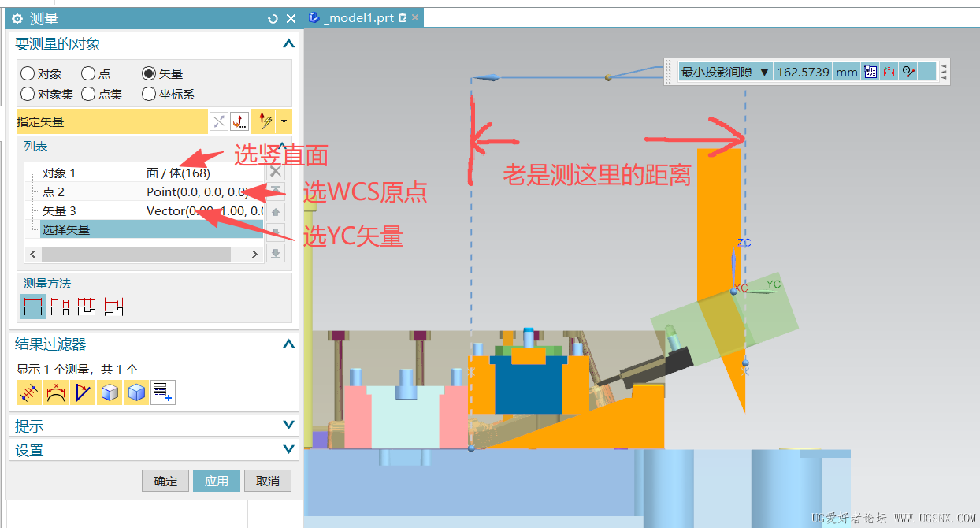Expand the 提示 section

[x=288, y=426]
